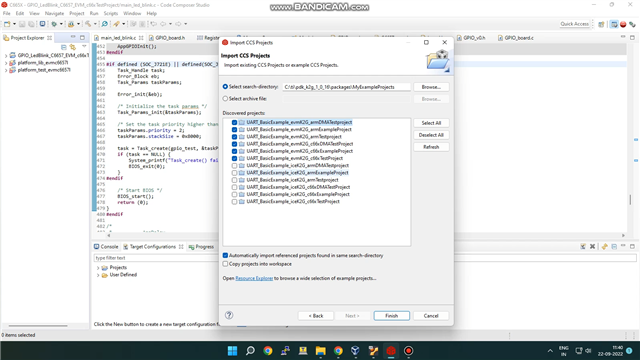Minimize the Project Explorer view
The height and width of the screenshot is (360, 640).
click(x=73, y=37)
